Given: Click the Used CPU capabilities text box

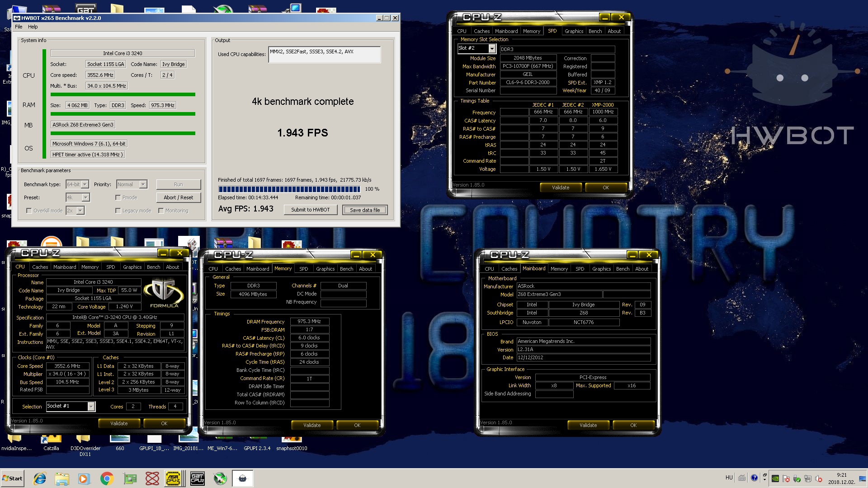Looking at the screenshot, I should 325,54.
